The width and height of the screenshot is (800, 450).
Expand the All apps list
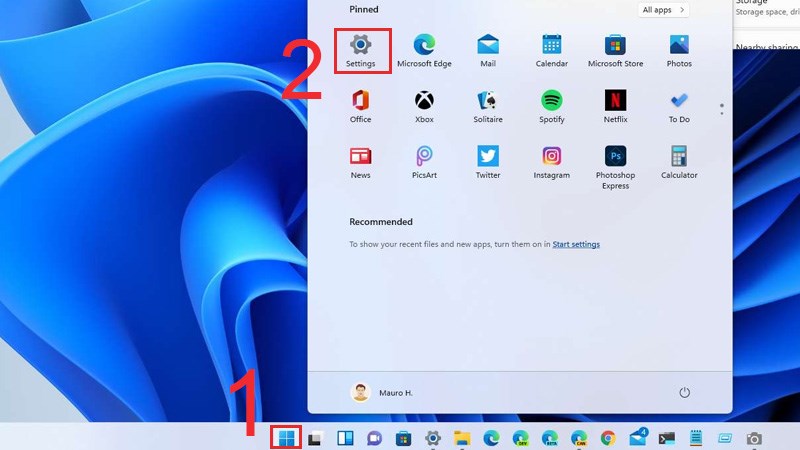[663, 10]
